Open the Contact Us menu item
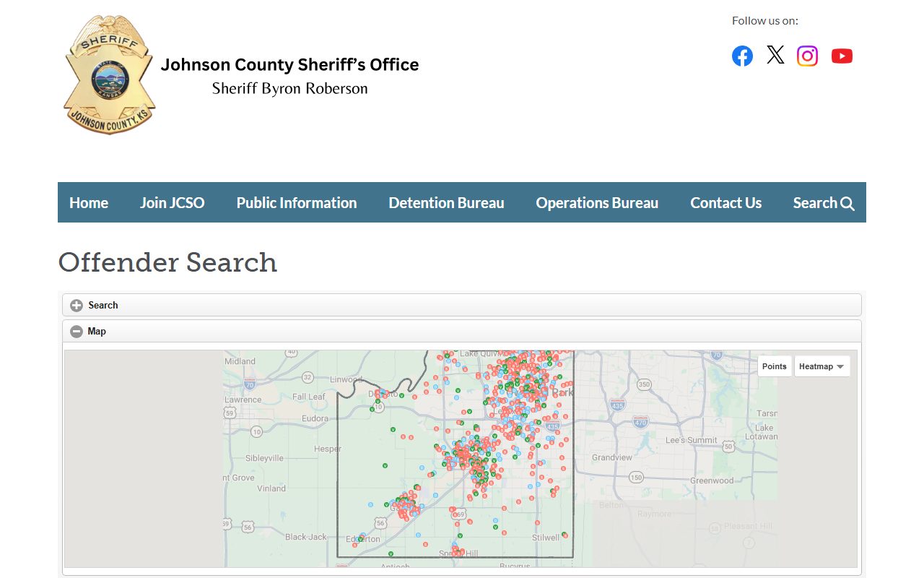Viewport: 924px width, 578px height. (x=725, y=202)
